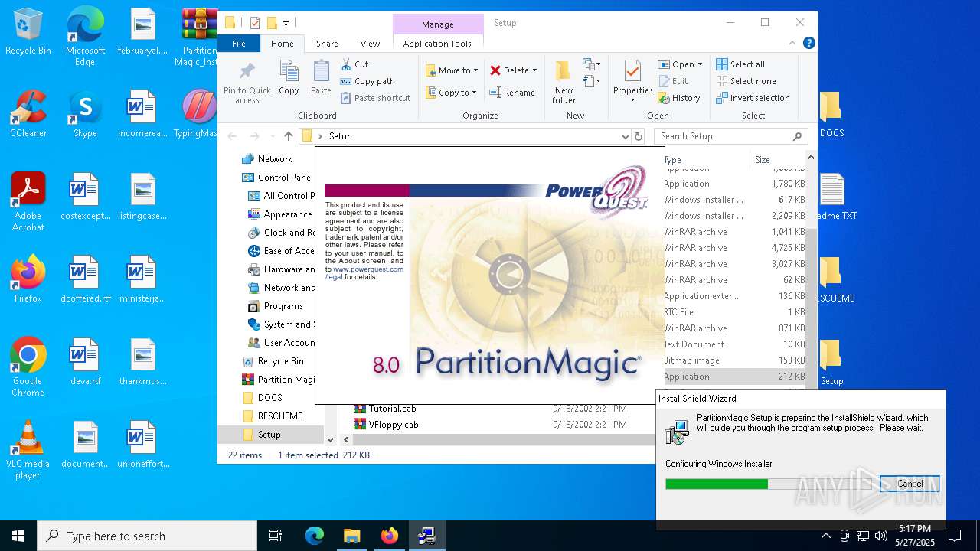
Task: Click Invert selection
Action: (x=753, y=98)
